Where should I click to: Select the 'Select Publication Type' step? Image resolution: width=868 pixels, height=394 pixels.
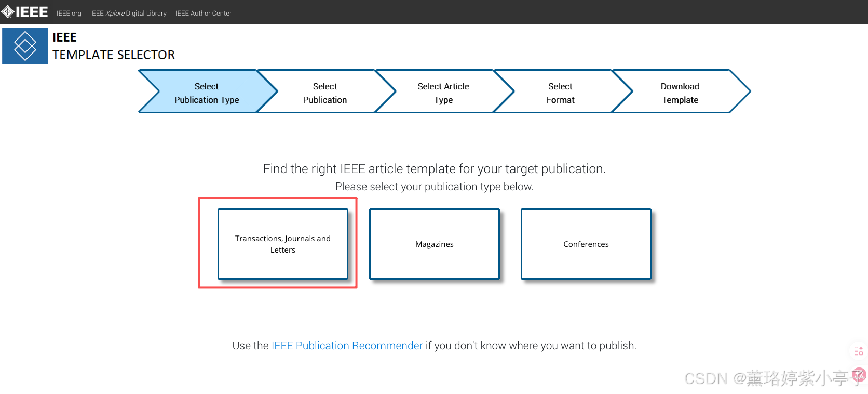(x=207, y=91)
